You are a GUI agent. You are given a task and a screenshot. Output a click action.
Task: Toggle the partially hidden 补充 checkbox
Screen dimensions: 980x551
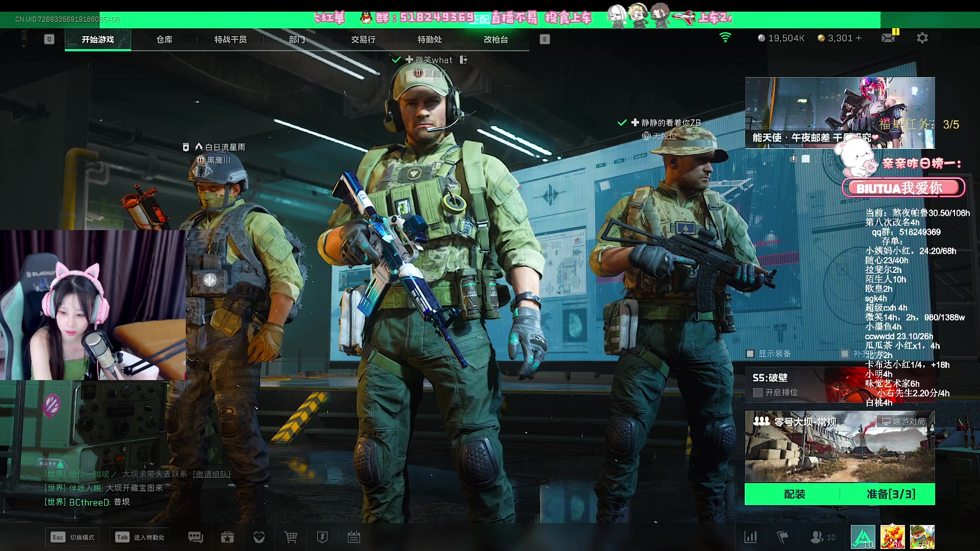click(x=845, y=354)
